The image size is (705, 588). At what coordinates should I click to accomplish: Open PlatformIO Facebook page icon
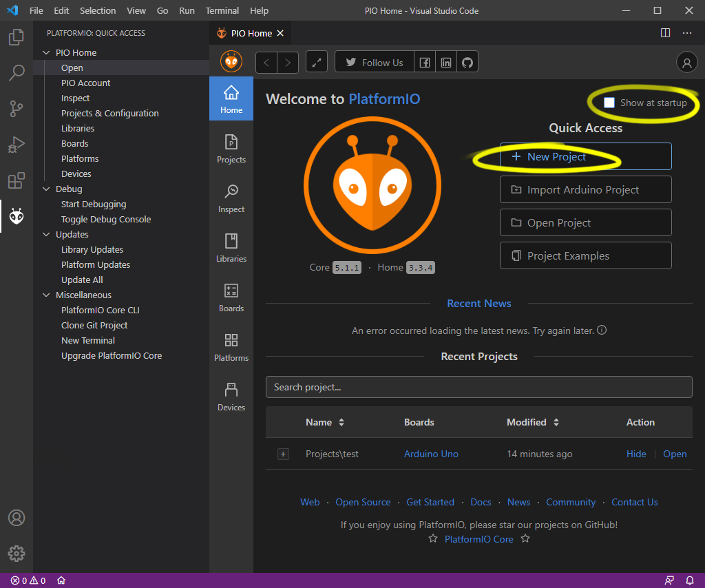click(x=424, y=63)
